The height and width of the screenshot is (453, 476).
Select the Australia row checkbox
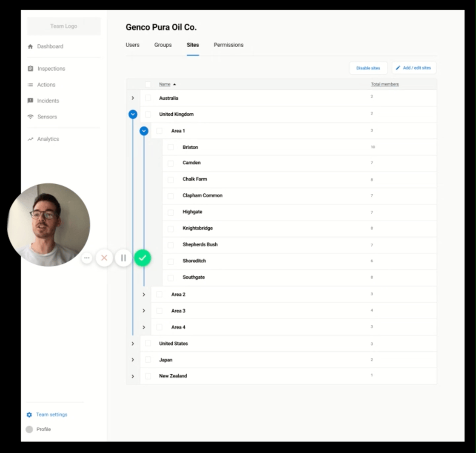click(148, 98)
